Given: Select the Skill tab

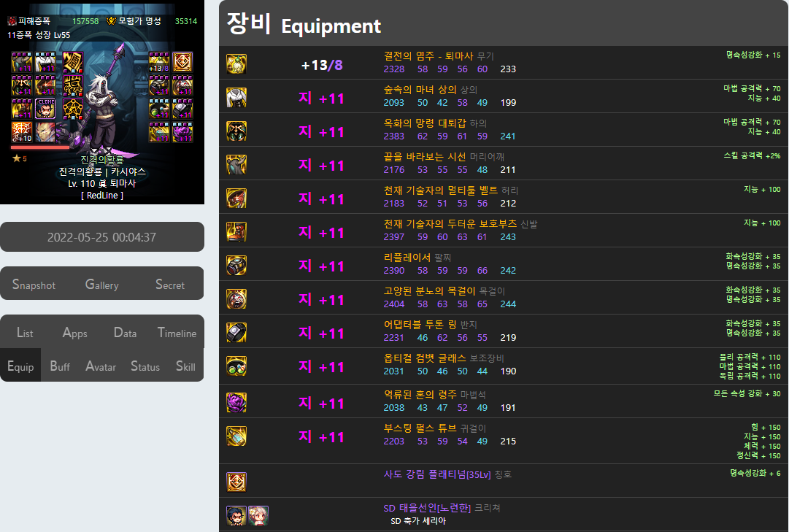Looking at the screenshot, I should (185, 366).
